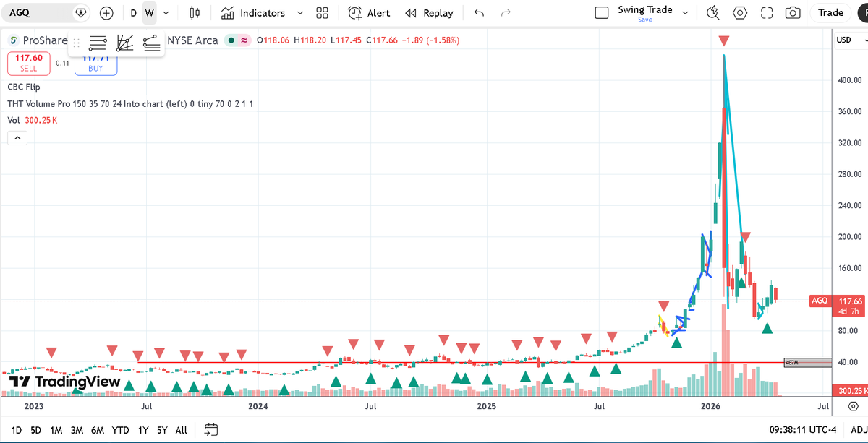The image size is (868, 443).
Task: Redo the chart action
Action: (x=506, y=13)
